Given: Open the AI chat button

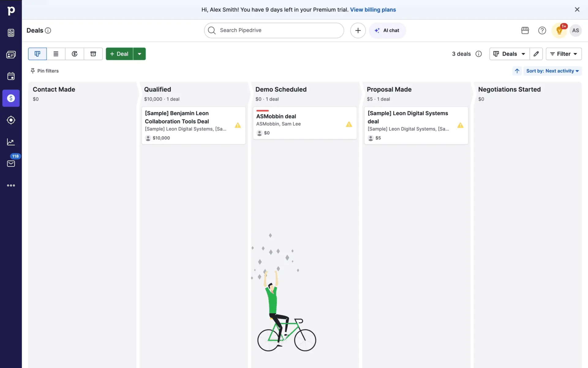Looking at the screenshot, I should (387, 30).
